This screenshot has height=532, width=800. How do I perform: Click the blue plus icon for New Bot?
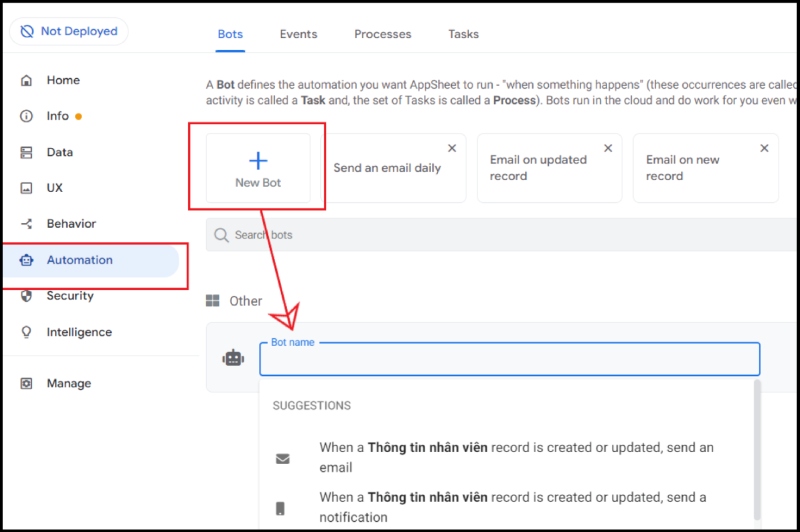(x=258, y=161)
